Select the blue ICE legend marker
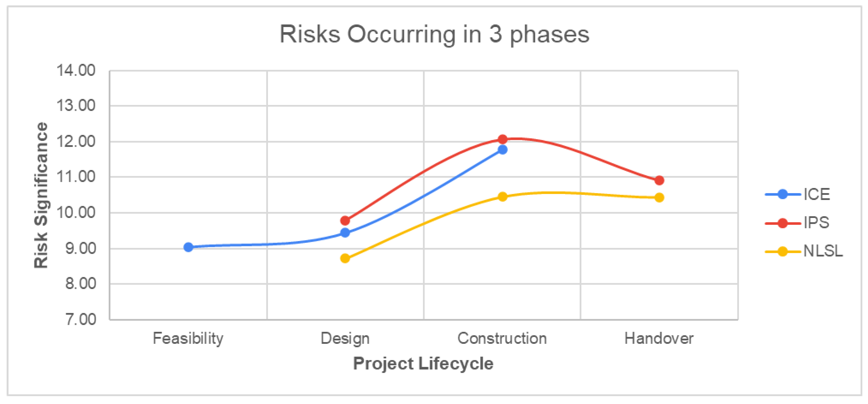The image size is (868, 404). [782, 194]
